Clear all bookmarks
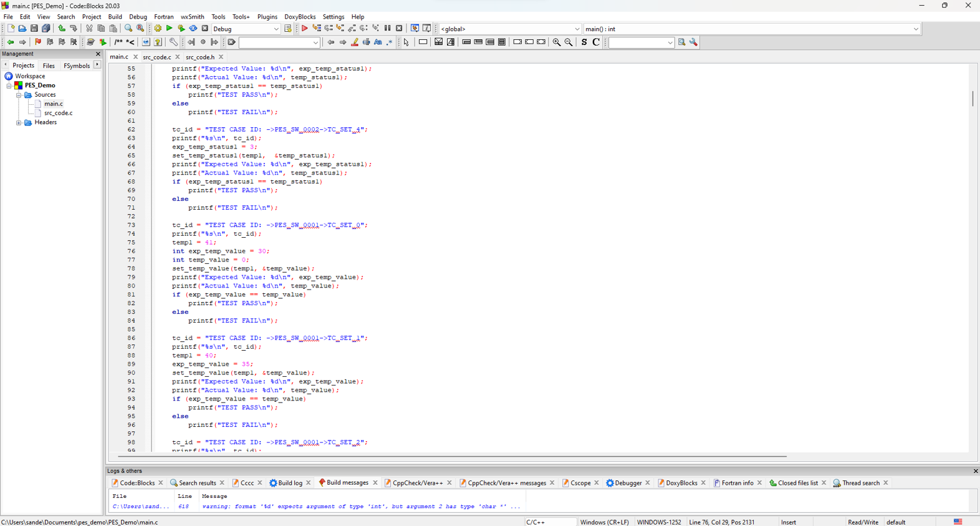 74,42
